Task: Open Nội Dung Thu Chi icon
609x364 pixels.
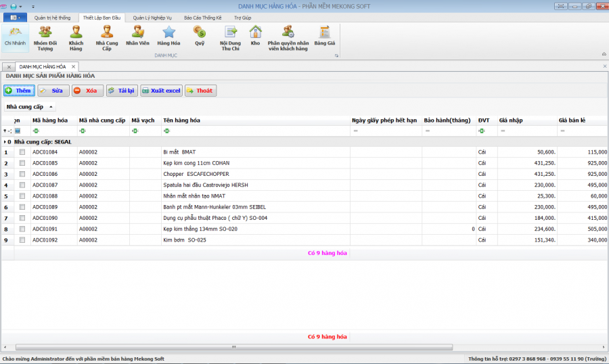Action: [230, 38]
